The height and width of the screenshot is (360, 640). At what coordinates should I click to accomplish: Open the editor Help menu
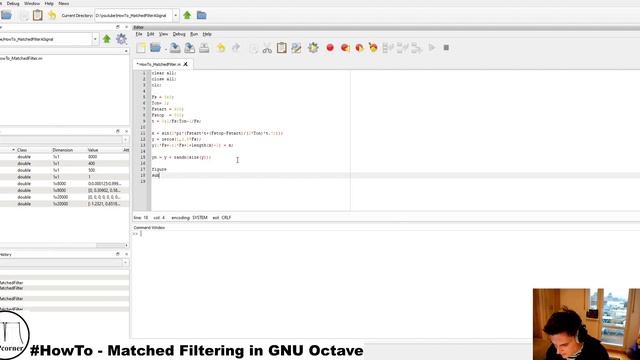207,34
